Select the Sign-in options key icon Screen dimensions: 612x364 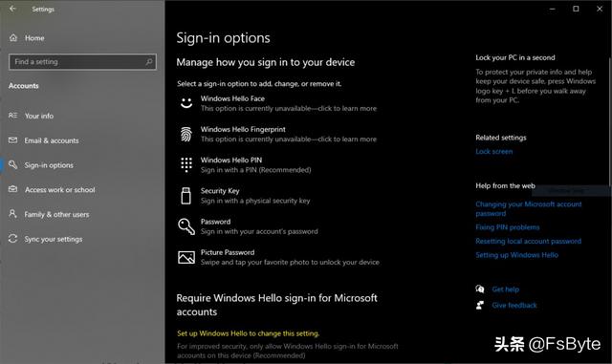click(x=12, y=164)
